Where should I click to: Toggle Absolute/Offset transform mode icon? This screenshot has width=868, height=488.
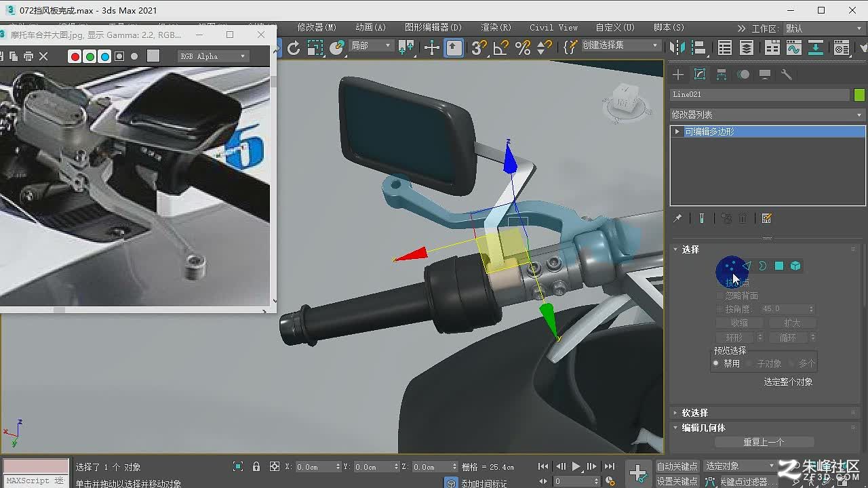(x=275, y=467)
